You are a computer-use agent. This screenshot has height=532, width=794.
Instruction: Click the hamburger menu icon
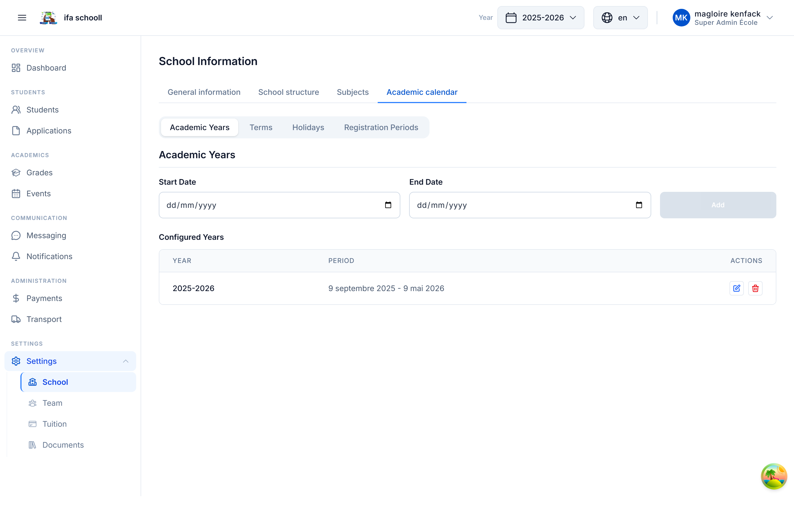click(x=22, y=18)
